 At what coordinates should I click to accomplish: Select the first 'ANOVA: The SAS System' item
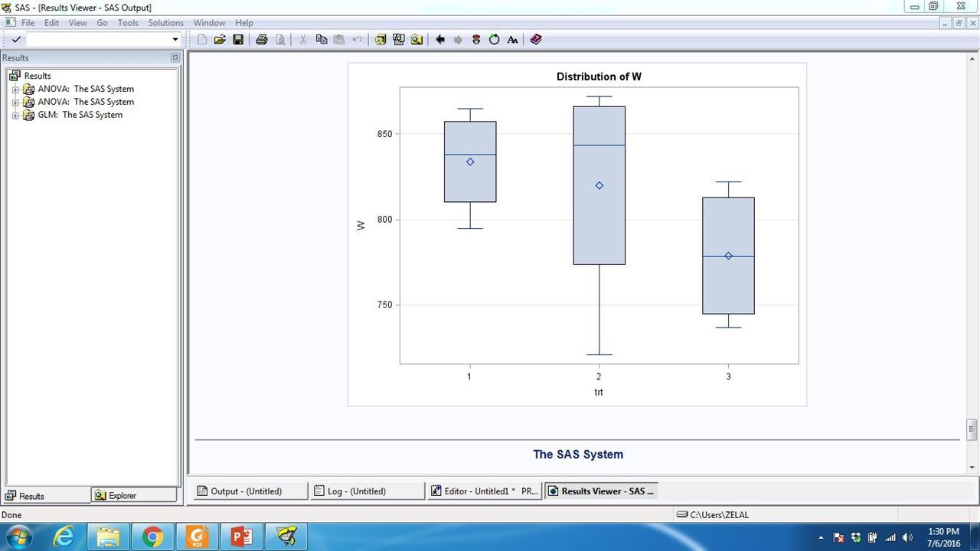[x=86, y=89]
